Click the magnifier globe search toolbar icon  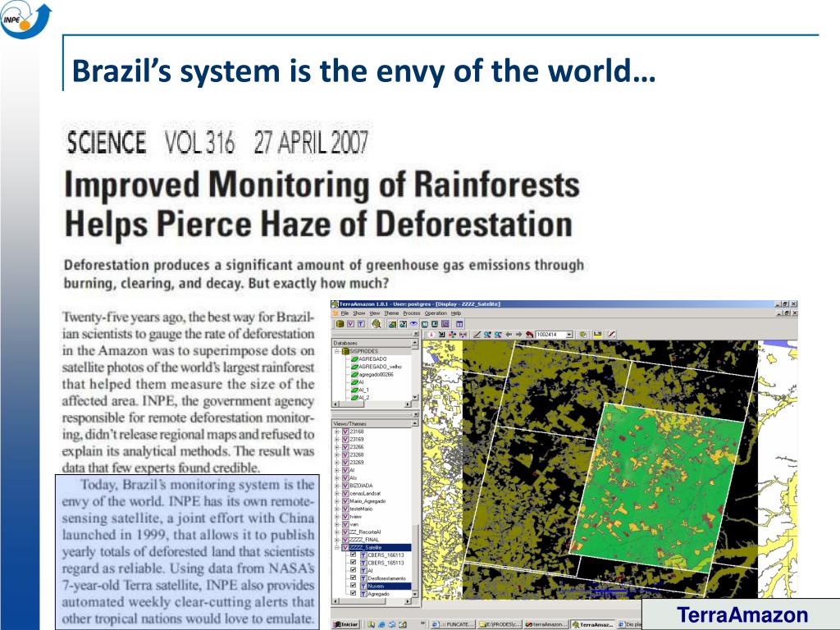tap(376, 324)
